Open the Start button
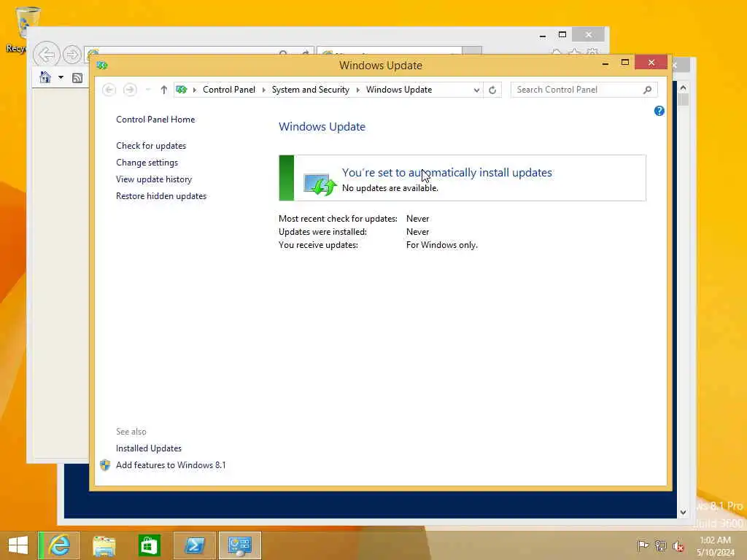The height and width of the screenshot is (560, 747). click(18, 545)
